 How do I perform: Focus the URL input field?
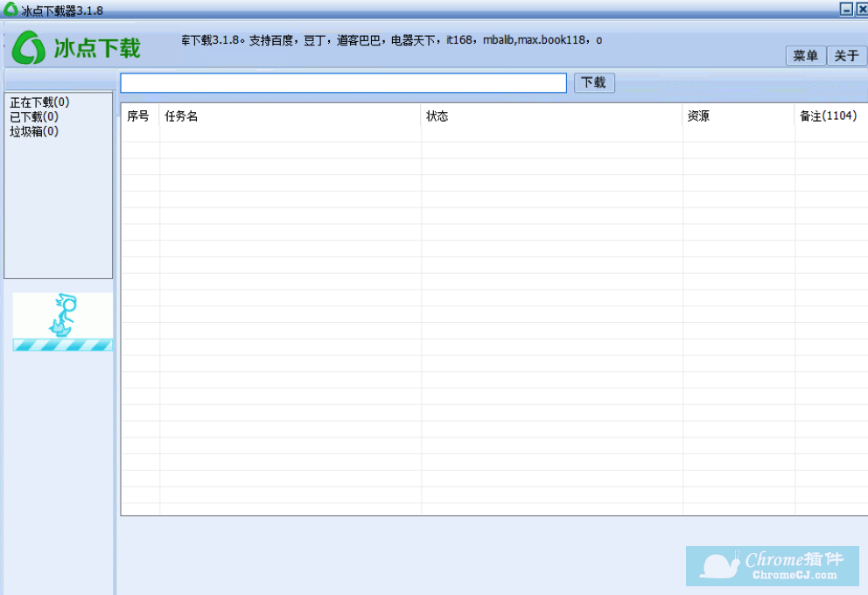(x=343, y=83)
